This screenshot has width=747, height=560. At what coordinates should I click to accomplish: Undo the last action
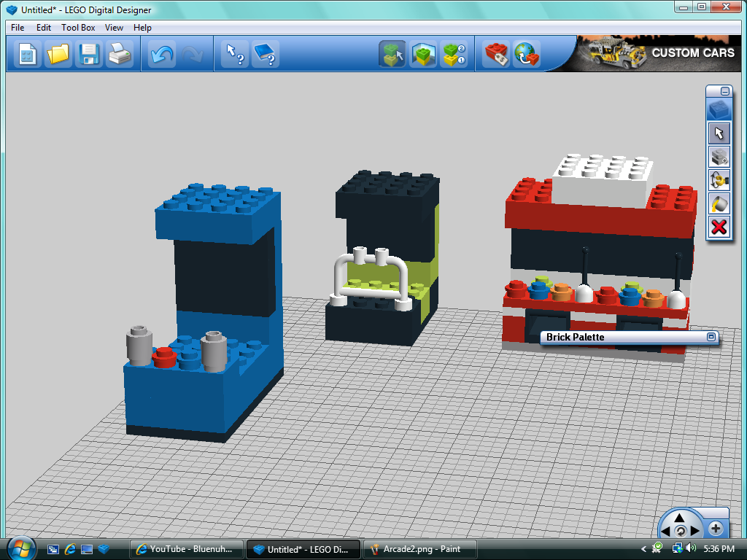click(x=161, y=54)
